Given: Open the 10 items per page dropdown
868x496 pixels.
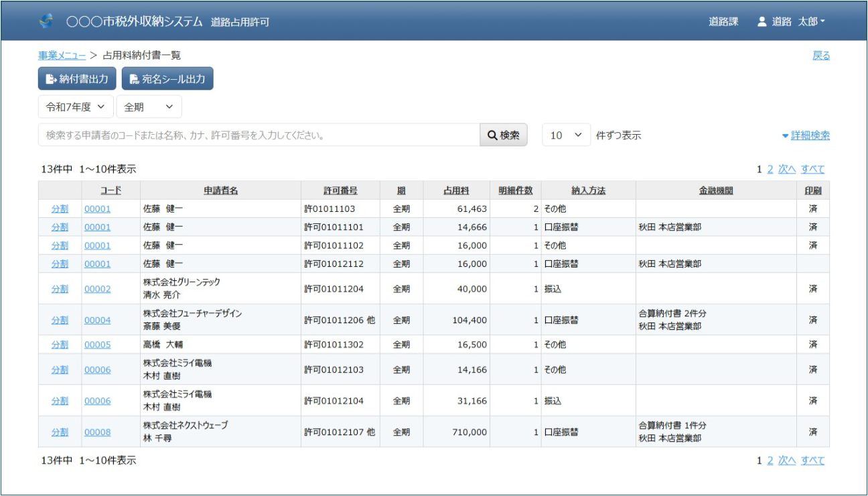Looking at the screenshot, I should tap(566, 135).
